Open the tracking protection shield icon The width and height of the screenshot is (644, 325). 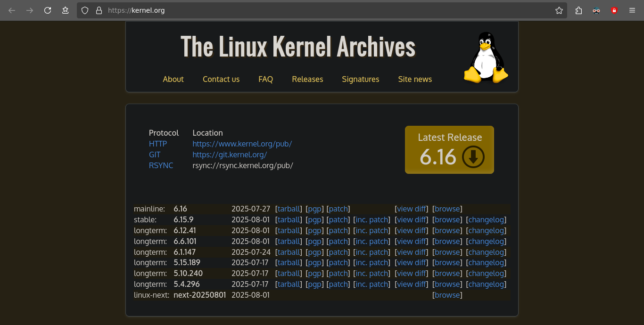[x=85, y=10]
